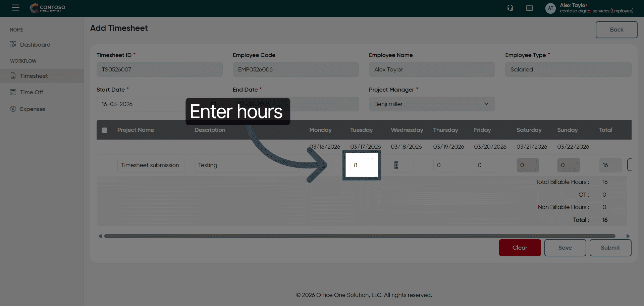Save the timesheet
Screen dimensions: 644x306
[x=565, y=248]
